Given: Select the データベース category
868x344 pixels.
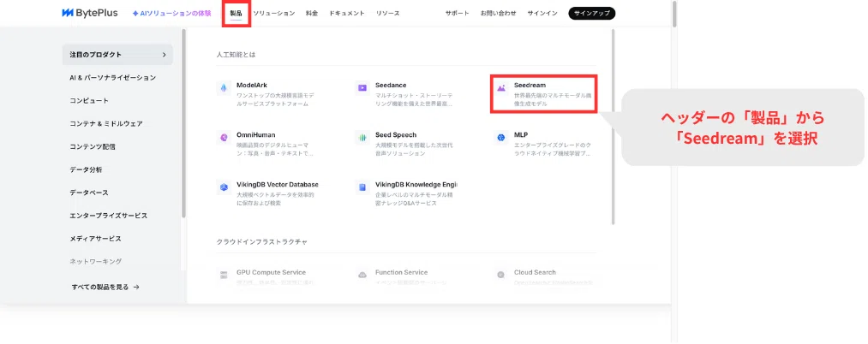Looking at the screenshot, I should pos(89,193).
